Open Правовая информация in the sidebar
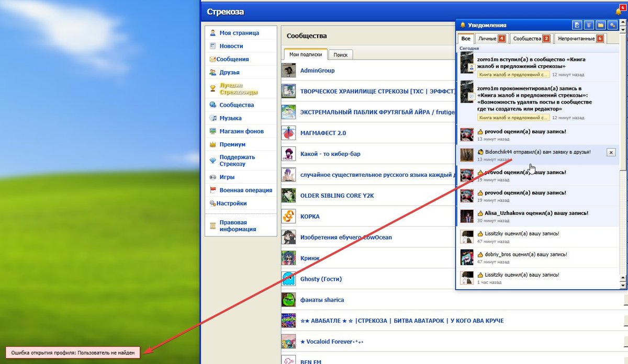Screen dimensions: 628x364 (x=238, y=226)
